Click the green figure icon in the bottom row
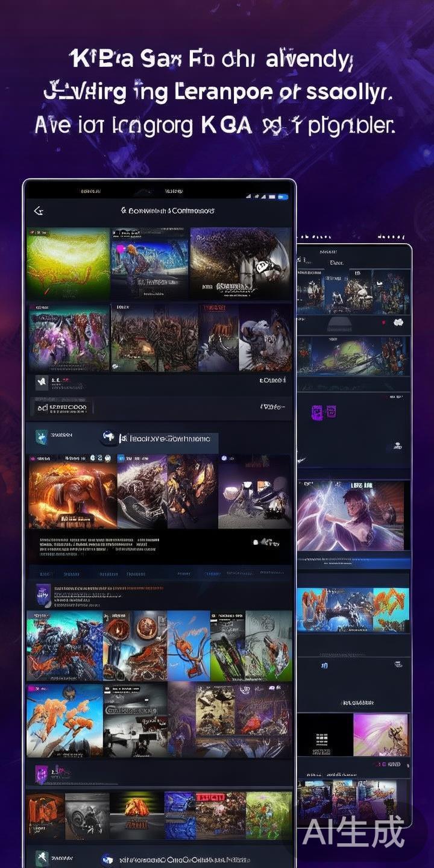 tap(42, 859)
